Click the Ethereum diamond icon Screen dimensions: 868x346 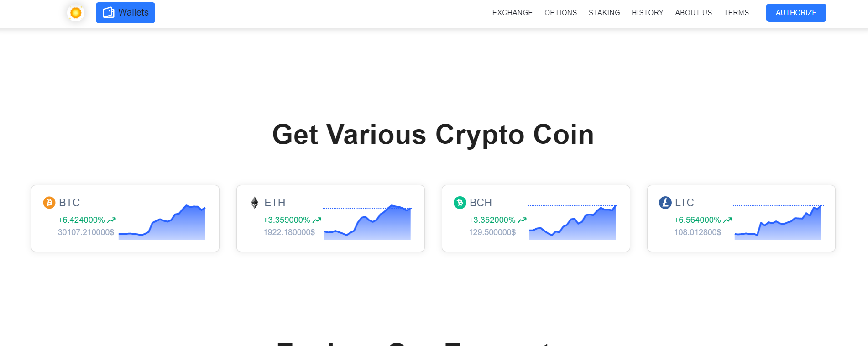255,202
